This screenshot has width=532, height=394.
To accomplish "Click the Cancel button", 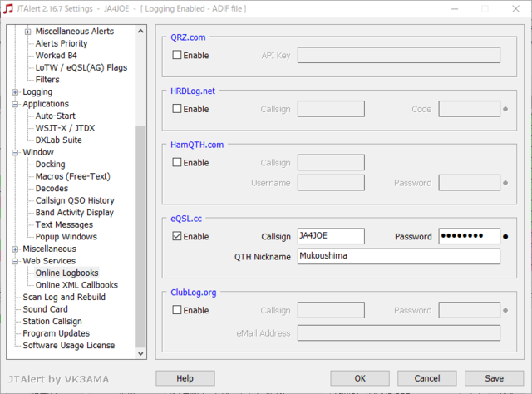I will [426, 378].
